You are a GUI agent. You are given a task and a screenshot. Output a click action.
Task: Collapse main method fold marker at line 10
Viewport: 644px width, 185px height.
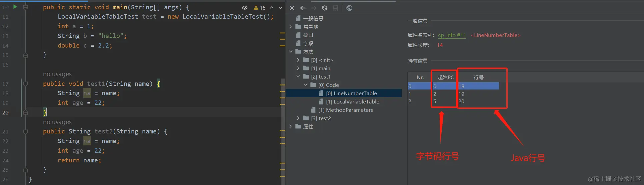(x=25, y=7)
